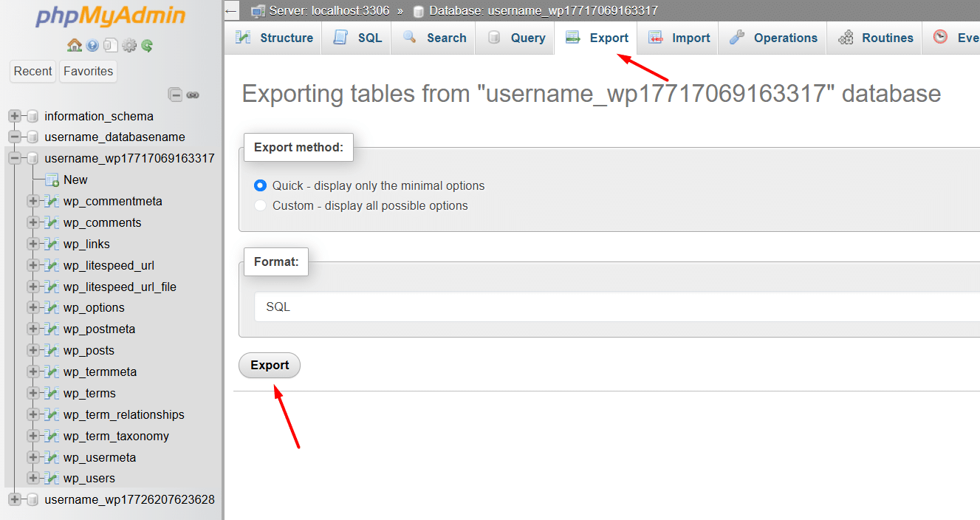980x520 pixels.
Task: Open the Search tab
Action: click(x=434, y=38)
